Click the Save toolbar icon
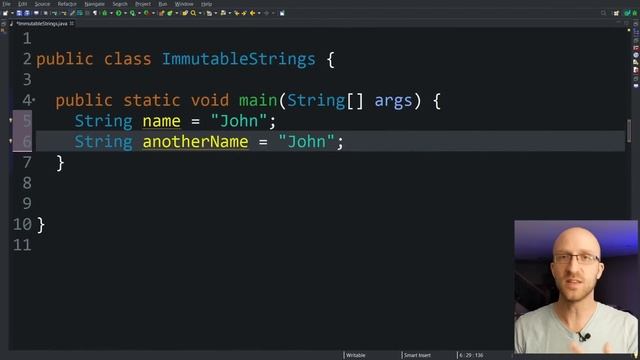The height and width of the screenshot is (360, 640). click(19, 13)
